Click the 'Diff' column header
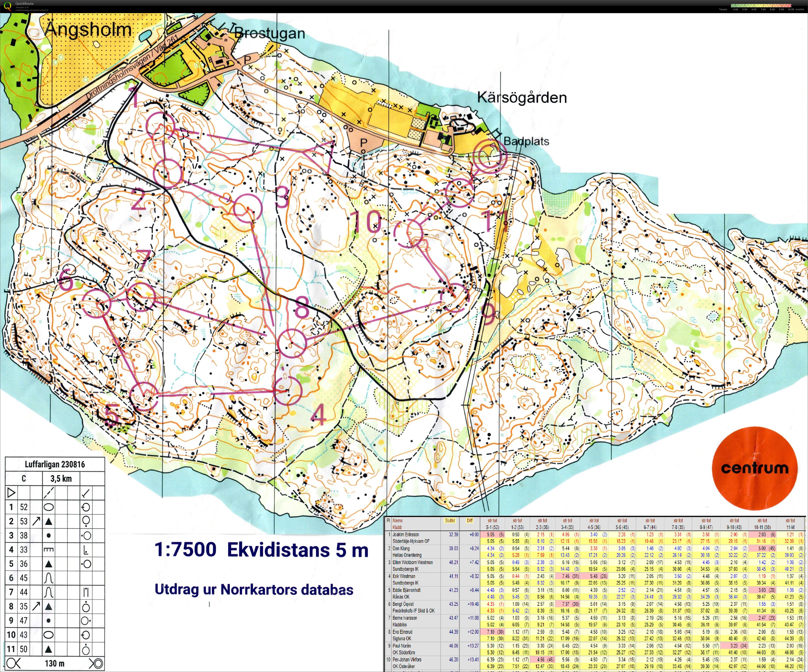Viewport: 808px width, 672px height. (469, 520)
